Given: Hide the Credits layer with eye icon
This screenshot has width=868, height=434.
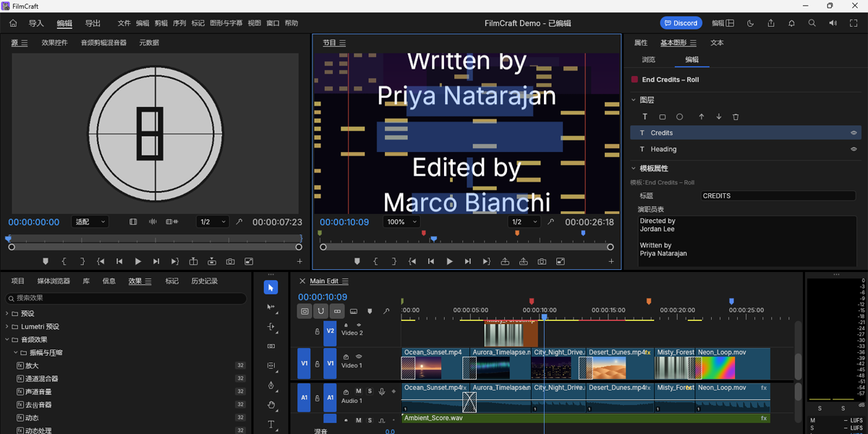Looking at the screenshot, I should [x=854, y=133].
